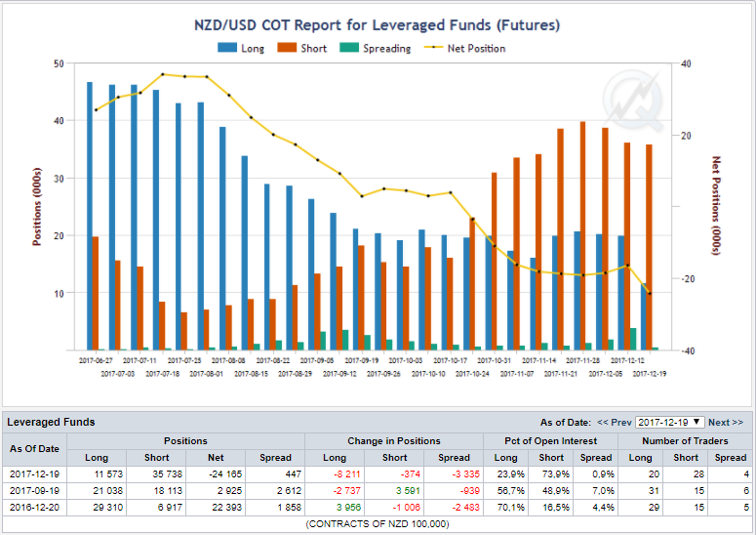Click the Positions column group header
Image resolution: width=756 pixels, height=535 pixels.
(x=185, y=441)
